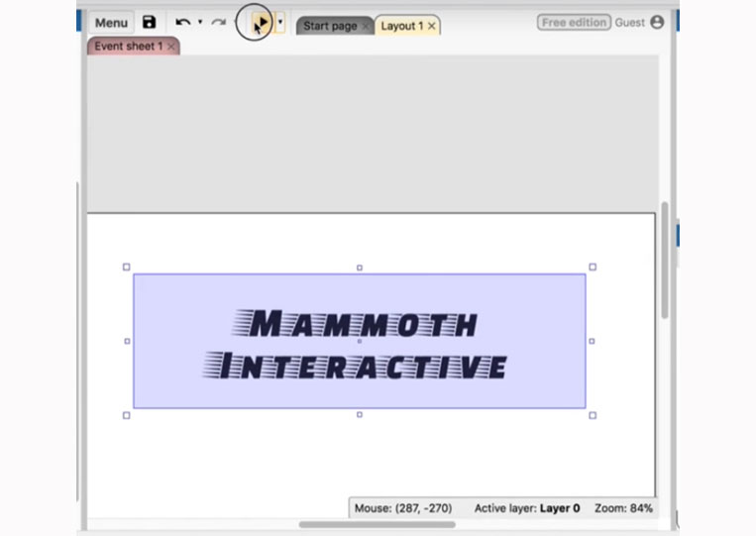Screen dimensions: 756x536
Task: Click the horizontal scrollbar of the layout view
Action: coord(378,524)
